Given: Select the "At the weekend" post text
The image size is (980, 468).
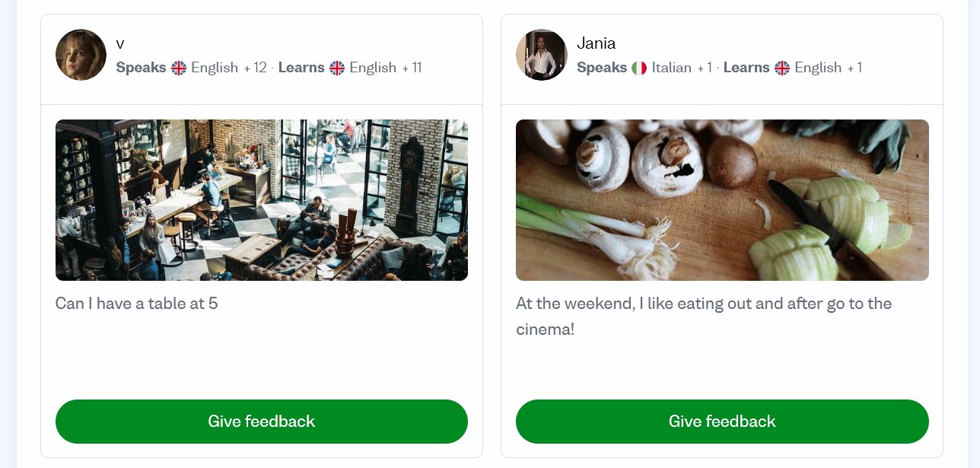Looking at the screenshot, I should coord(703,304).
